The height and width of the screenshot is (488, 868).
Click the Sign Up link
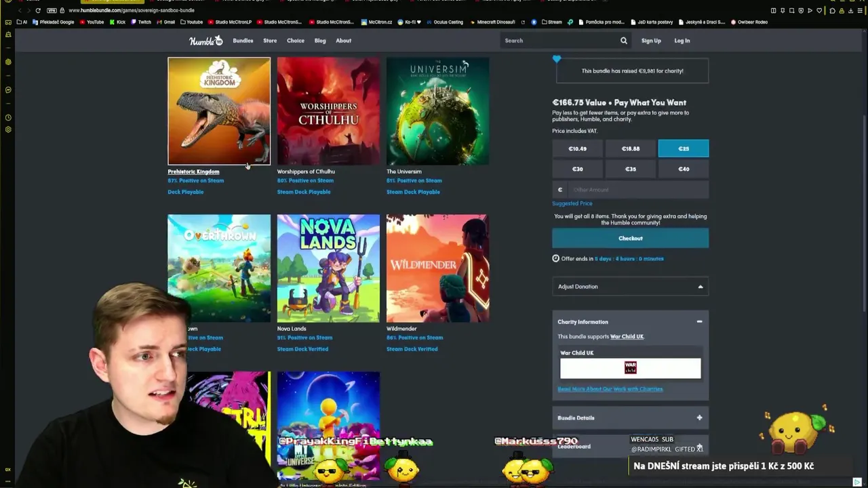pyautogui.click(x=651, y=41)
